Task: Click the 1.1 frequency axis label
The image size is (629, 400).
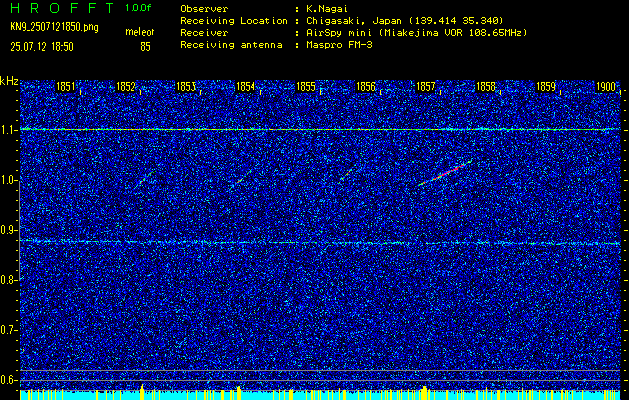Action: pyautogui.click(x=7, y=130)
